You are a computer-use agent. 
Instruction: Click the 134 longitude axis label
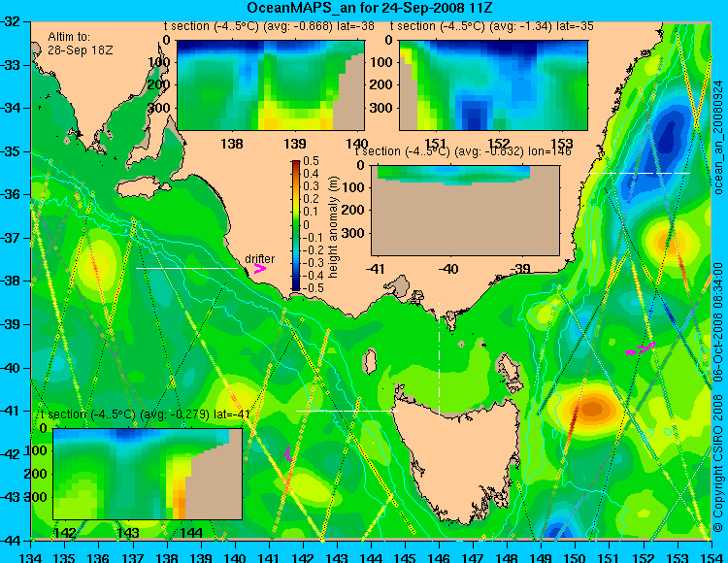coord(31,557)
